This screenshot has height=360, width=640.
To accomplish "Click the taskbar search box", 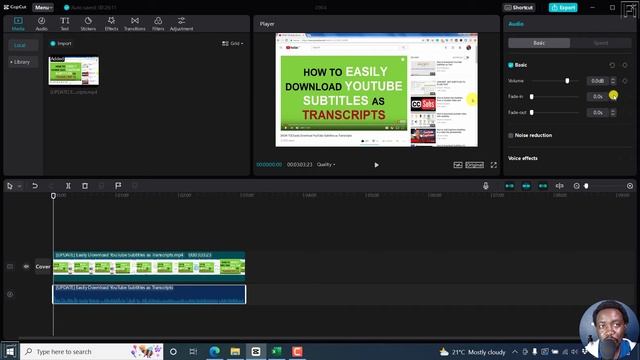I will click(92, 351).
